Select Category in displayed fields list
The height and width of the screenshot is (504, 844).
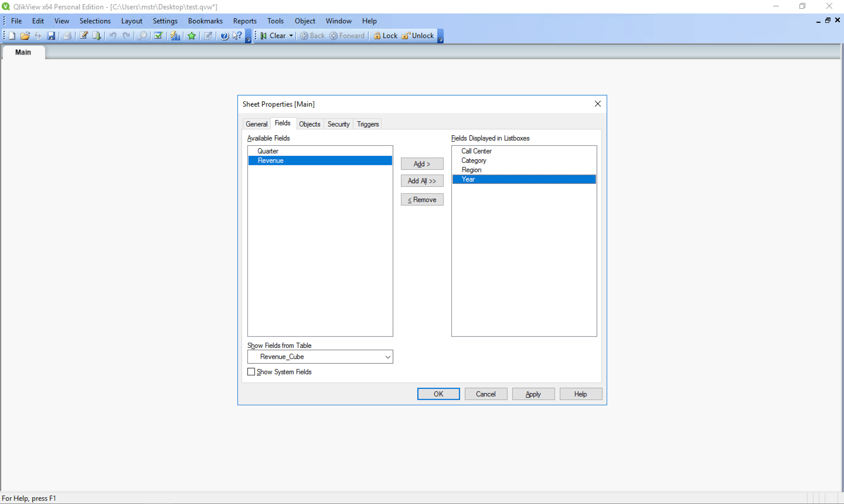point(473,160)
